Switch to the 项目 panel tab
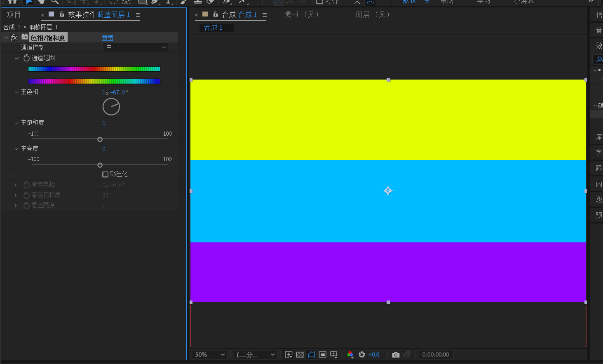Viewport: 603px width, 364px height. (14, 15)
